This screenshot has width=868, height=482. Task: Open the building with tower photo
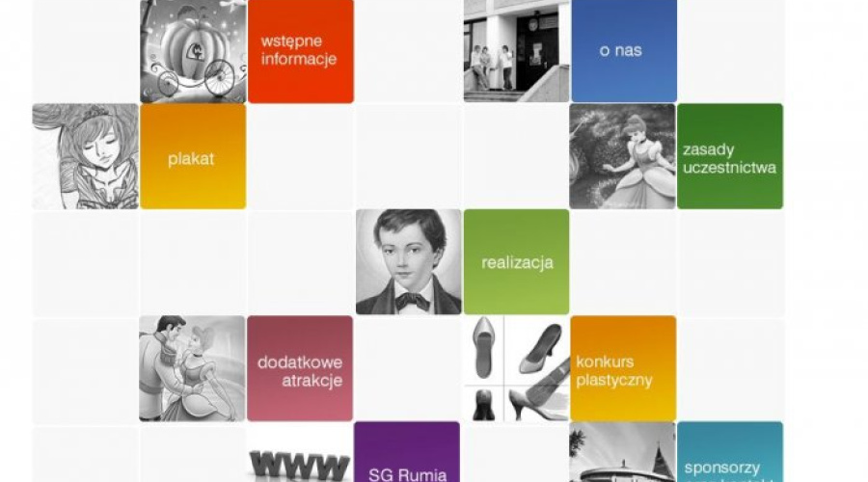pyautogui.click(x=623, y=451)
